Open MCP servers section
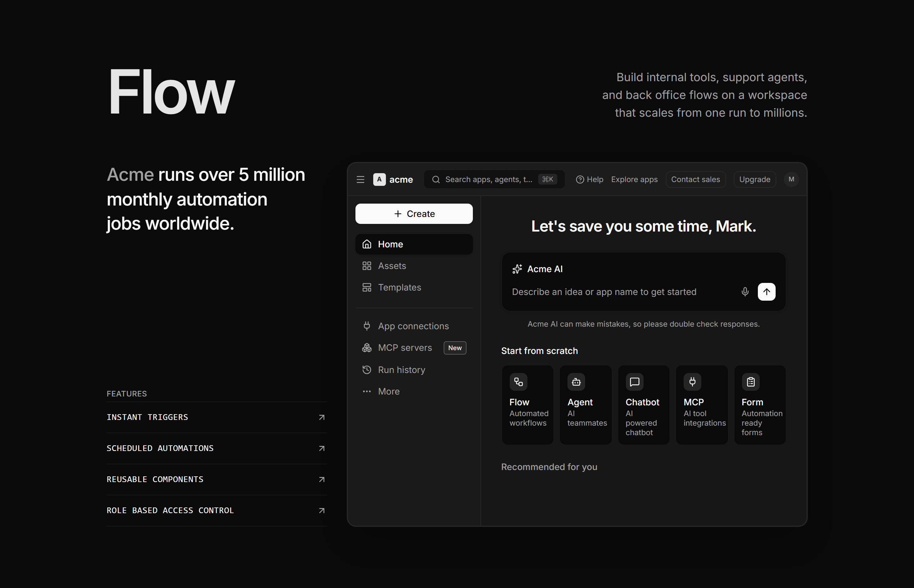The image size is (914, 588). point(414,348)
